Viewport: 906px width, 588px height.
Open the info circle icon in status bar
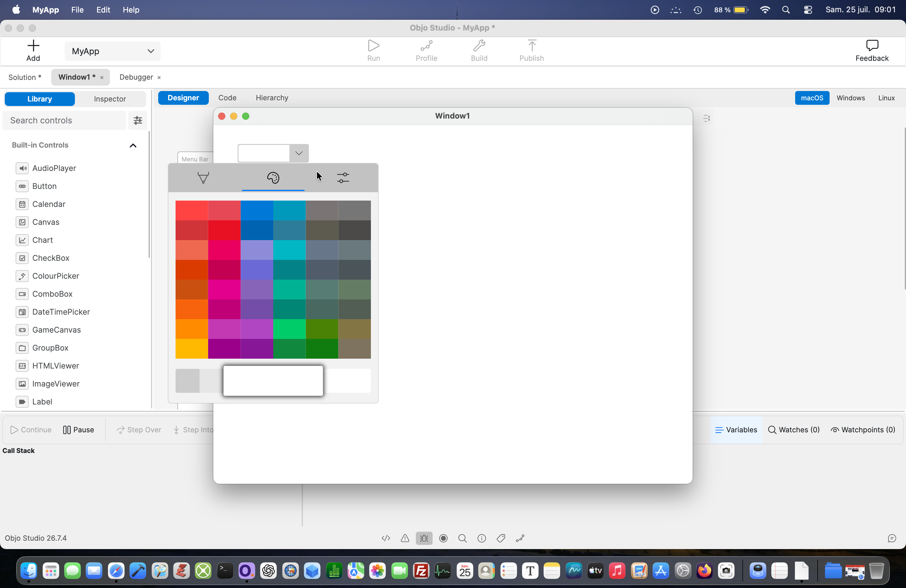tap(481, 538)
